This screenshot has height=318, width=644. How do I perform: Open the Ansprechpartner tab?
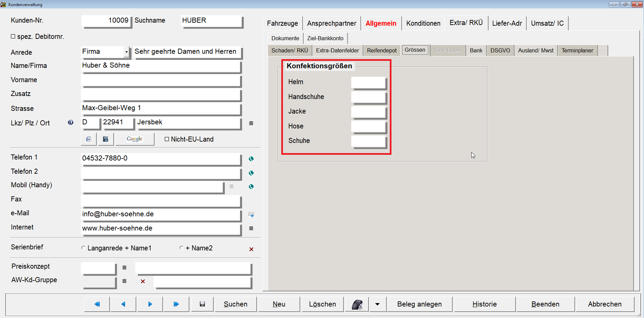332,23
